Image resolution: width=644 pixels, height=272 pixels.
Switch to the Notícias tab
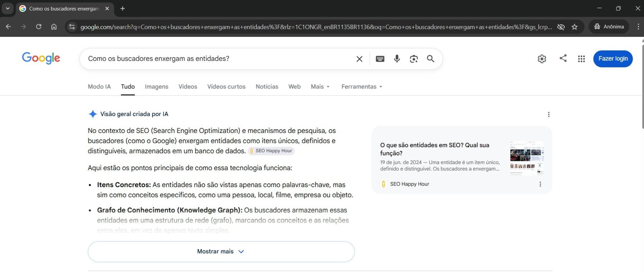point(267,87)
